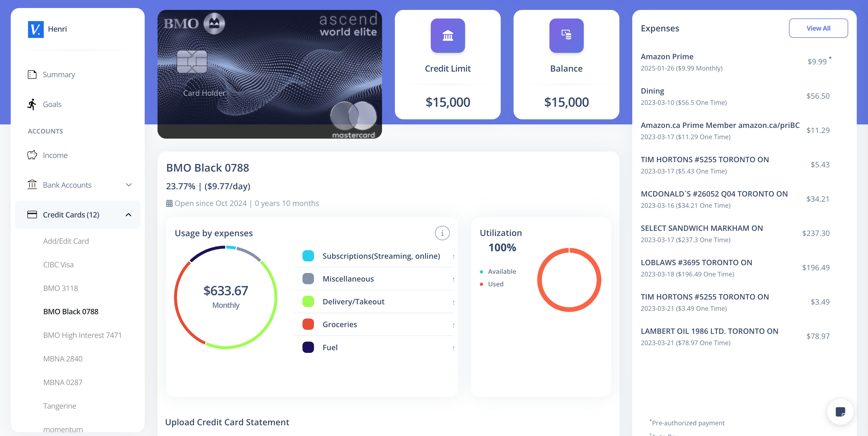Open the Tangerine card
The width and height of the screenshot is (868, 436).
click(60, 406)
